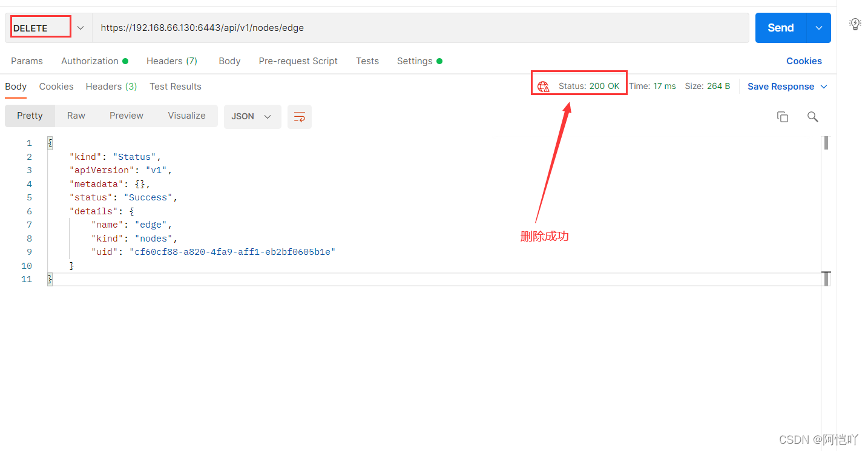Click the "status": "Success" line
Viewport: 868px width, 451px height.
click(123, 197)
